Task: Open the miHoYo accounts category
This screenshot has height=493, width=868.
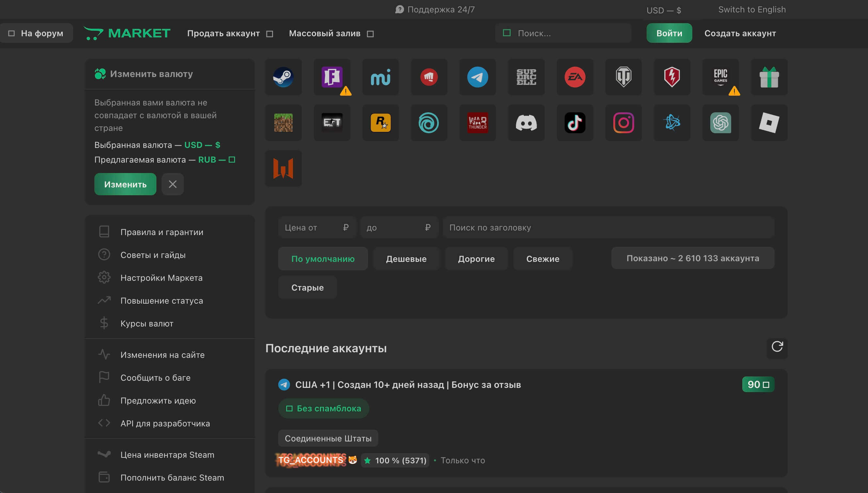Action: point(380,77)
